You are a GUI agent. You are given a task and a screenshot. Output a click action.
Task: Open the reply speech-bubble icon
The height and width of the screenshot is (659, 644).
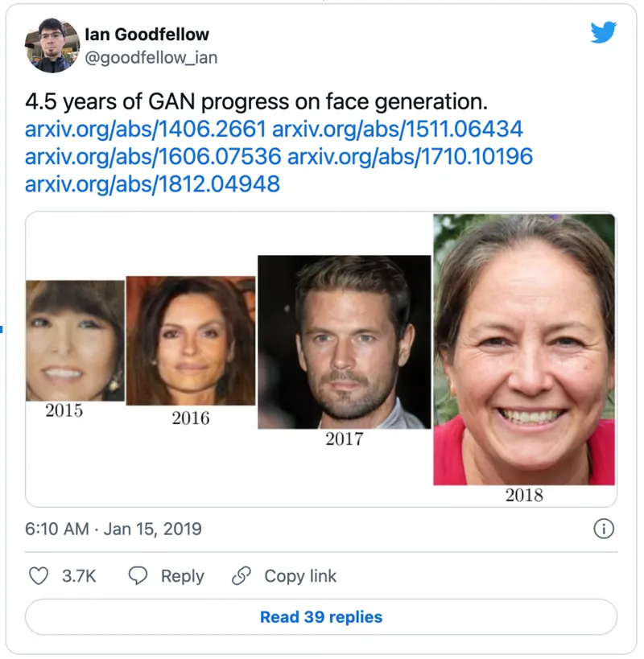tap(137, 576)
